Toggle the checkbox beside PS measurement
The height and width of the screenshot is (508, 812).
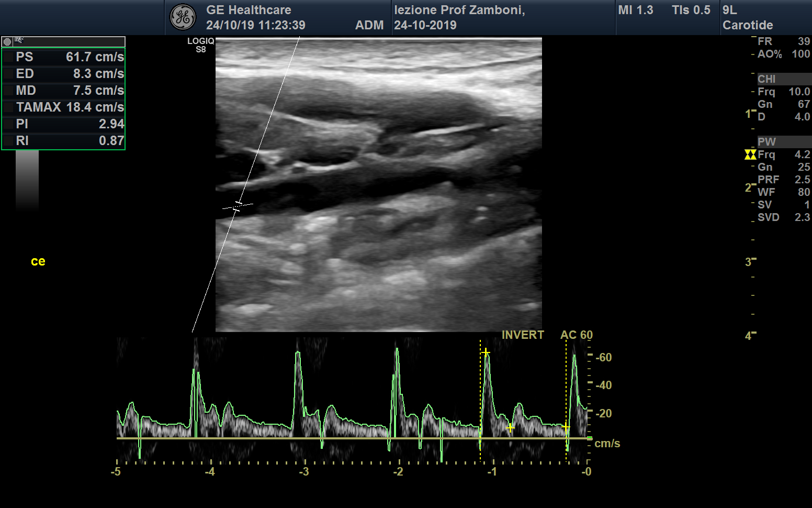(9, 57)
